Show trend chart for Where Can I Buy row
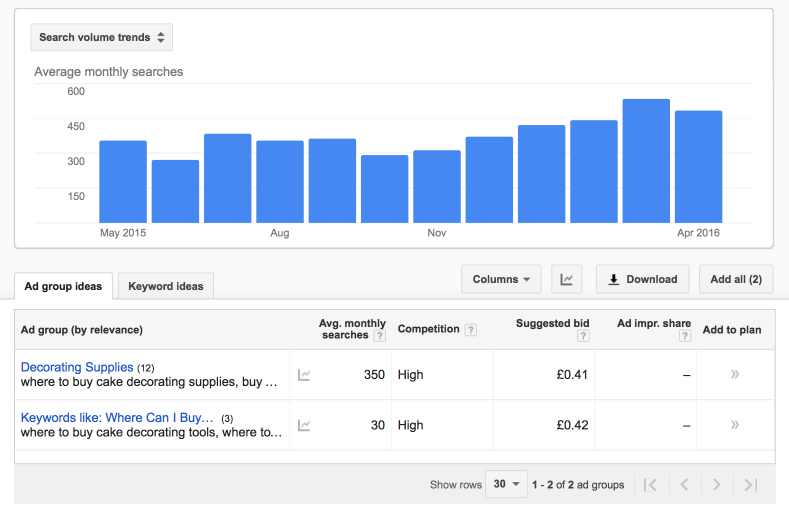The height and width of the screenshot is (521, 789). click(x=304, y=425)
